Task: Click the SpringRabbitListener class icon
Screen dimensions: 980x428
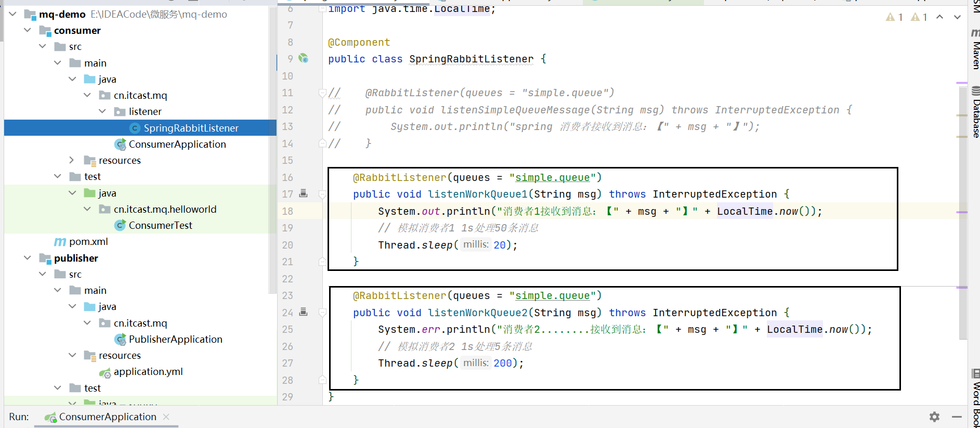Action: click(x=135, y=128)
